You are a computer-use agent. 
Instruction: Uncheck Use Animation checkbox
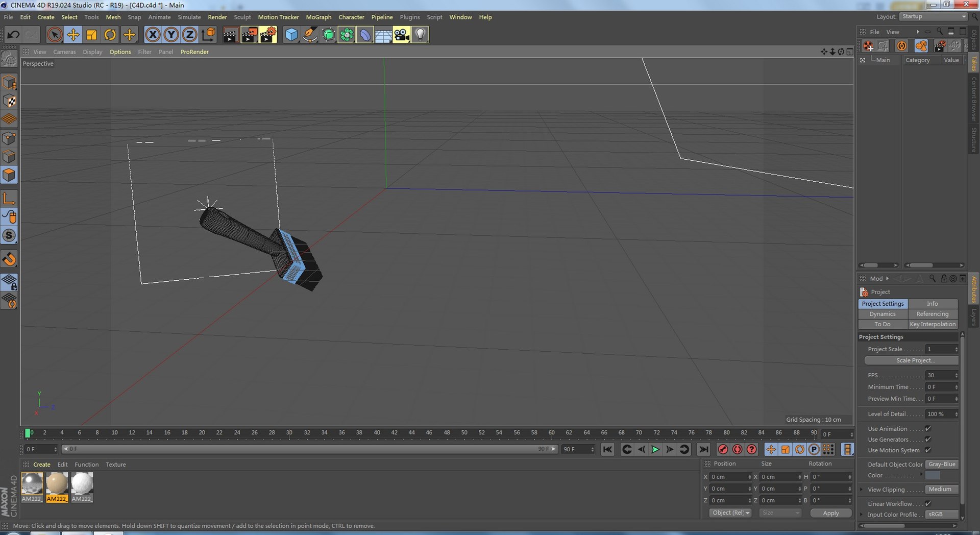point(928,429)
